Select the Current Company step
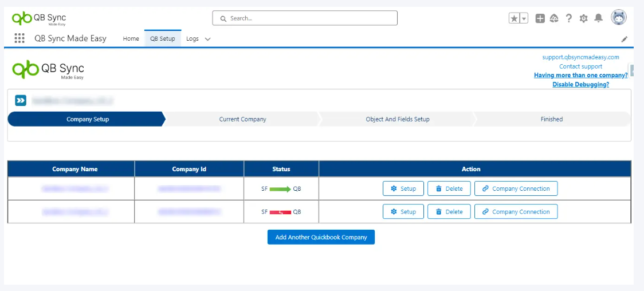The height and width of the screenshot is (291, 644). tap(242, 119)
